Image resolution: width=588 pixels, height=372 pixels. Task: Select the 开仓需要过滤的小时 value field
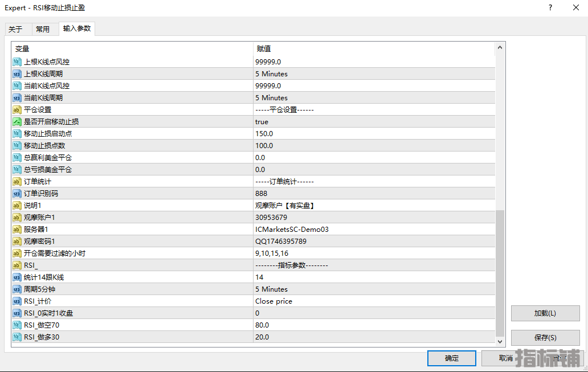(x=373, y=253)
